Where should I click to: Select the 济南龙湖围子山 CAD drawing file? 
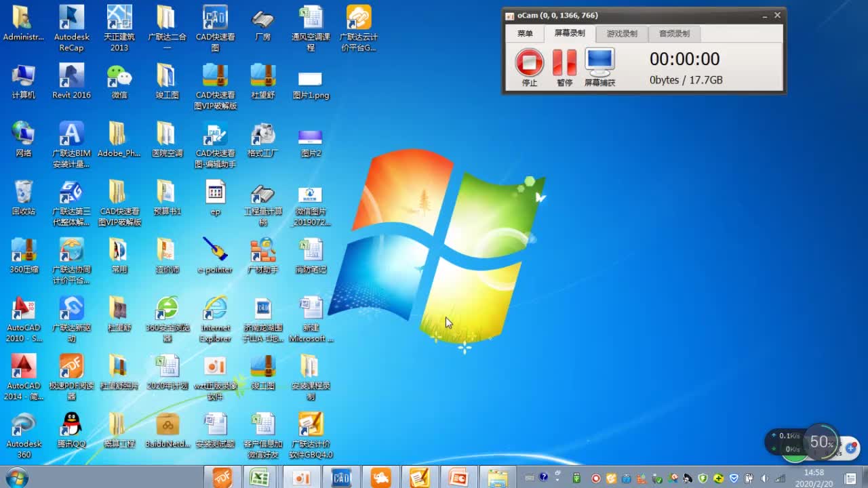point(262,319)
